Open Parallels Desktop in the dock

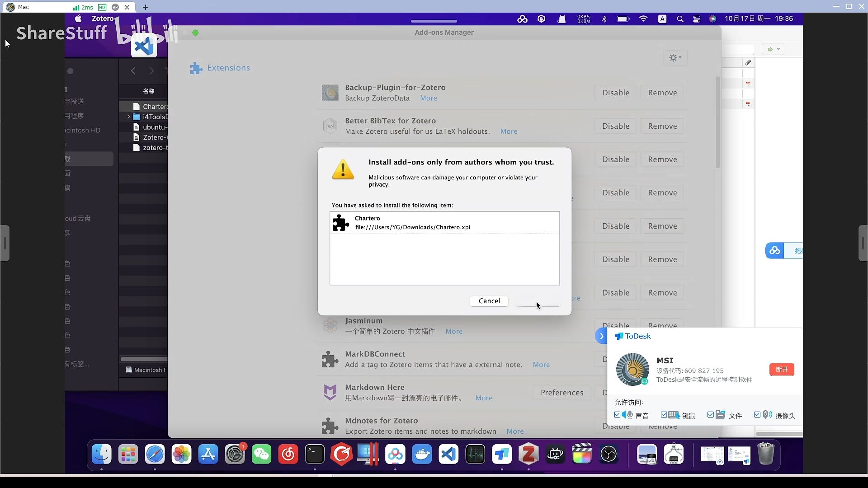[x=368, y=454]
